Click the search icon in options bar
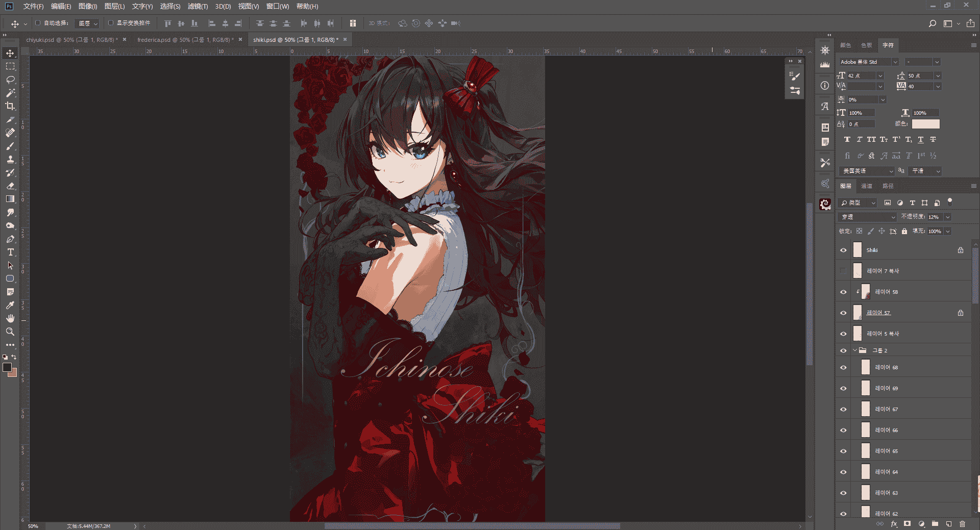Screen dimensions: 980x530 [932, 23]
